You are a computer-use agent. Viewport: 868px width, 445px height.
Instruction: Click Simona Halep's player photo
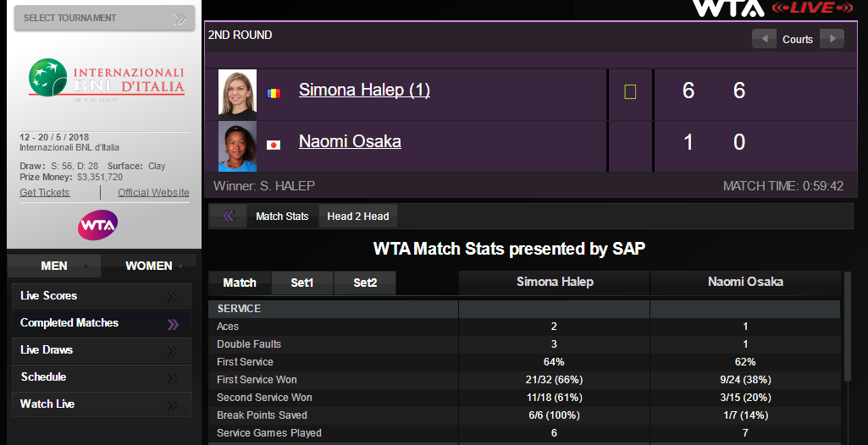coord(237,93)
